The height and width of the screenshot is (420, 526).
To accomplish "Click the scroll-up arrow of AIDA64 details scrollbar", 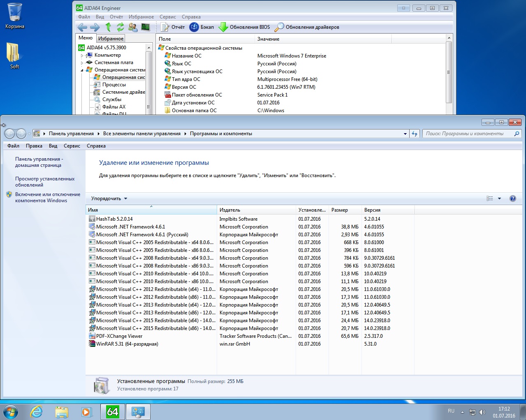I will 449,38.
